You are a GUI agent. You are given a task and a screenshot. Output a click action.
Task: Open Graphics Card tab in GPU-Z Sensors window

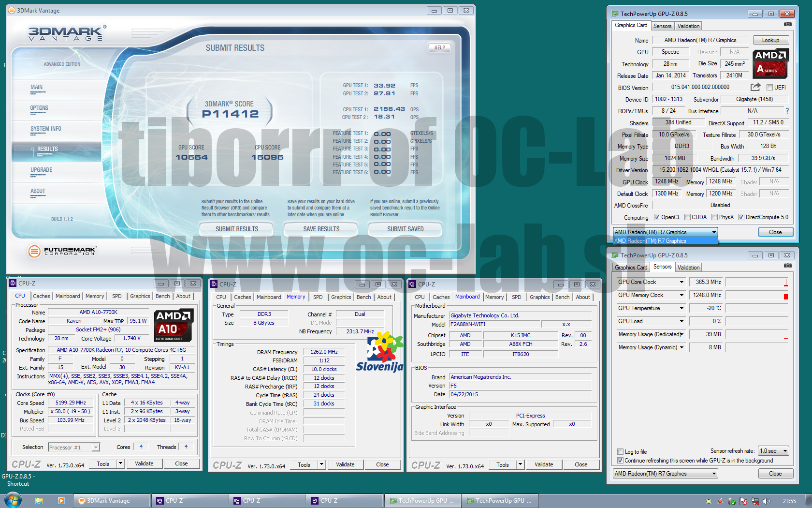coord(631,268)
